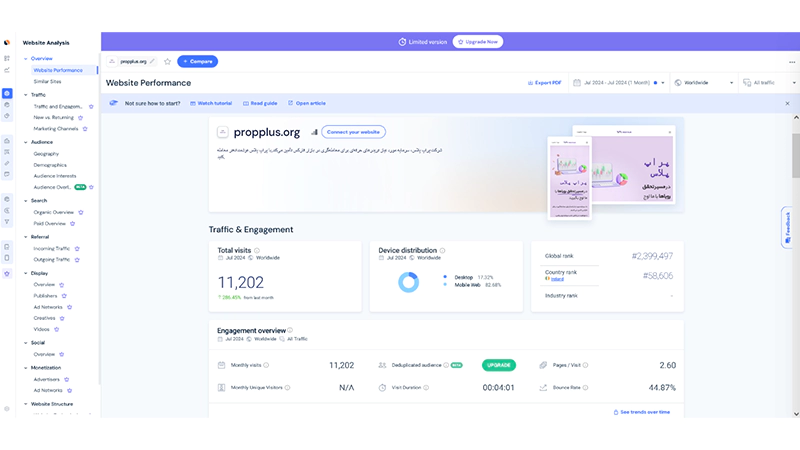Click the star icon next to Incoming Traffic

(x=77, y=249)
